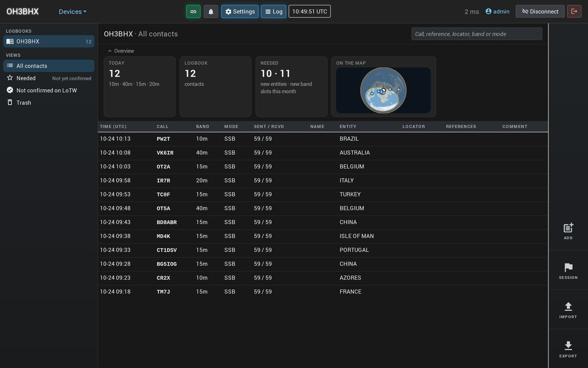
Task: Click the admin user account icon
Action: point(489,11)
